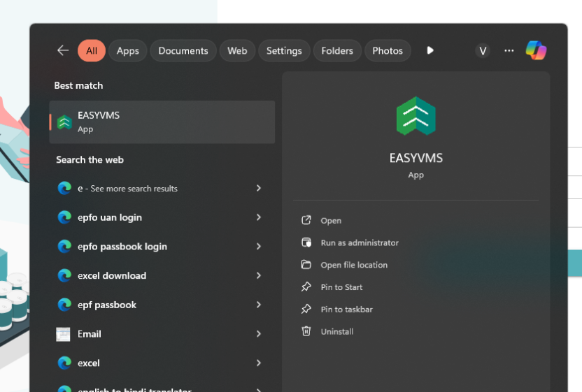
Task: Switch to the Apps filter tab
Action: point(128,51)
